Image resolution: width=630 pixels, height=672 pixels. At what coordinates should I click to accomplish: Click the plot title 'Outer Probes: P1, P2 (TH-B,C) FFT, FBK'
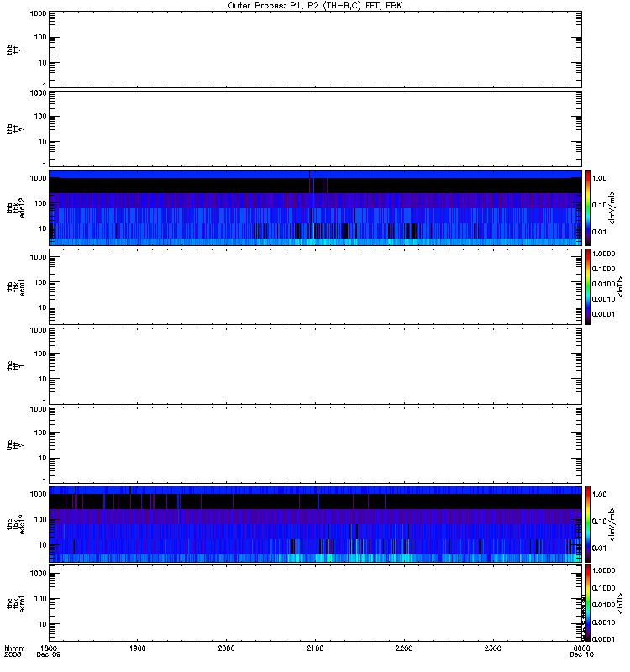click(x=314, y=6)
